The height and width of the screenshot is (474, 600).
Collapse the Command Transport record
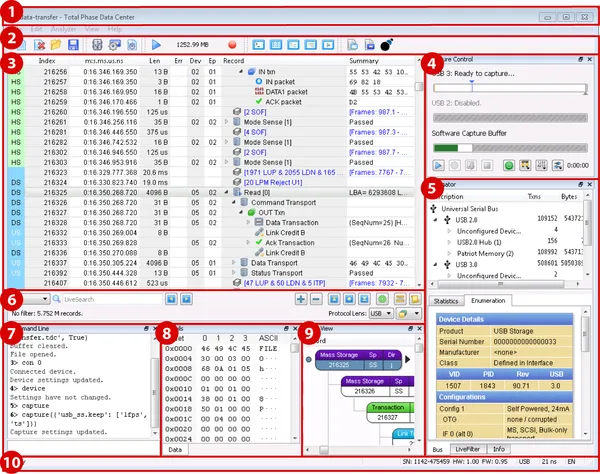pos(234,202)
